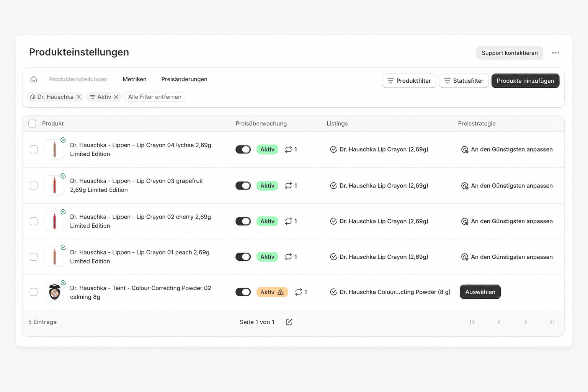Go to the next page arrow
588x392 pixels.
[x=525, y=322]
